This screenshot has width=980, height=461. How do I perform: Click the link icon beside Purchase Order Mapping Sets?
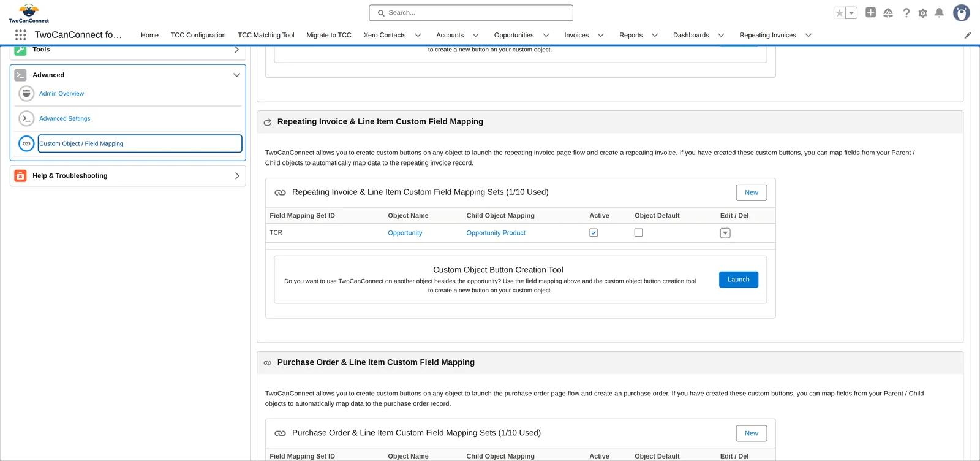click(280, 433)
